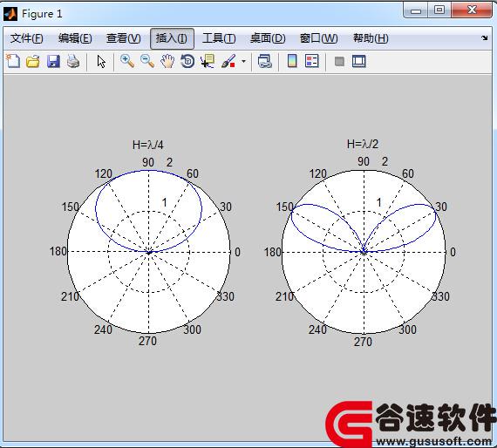Image resolution: width=497 pixels, height=448 pixels.
Task: Save the figure with the floppy disk icon
Action: (53, 61)
